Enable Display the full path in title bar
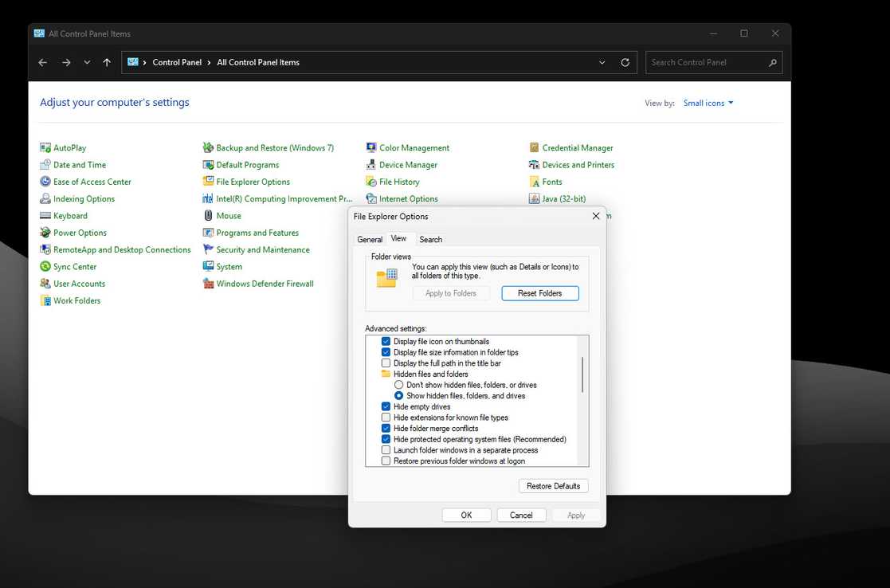Viewport: 890px width, 588px height. (x=386, y=363)
